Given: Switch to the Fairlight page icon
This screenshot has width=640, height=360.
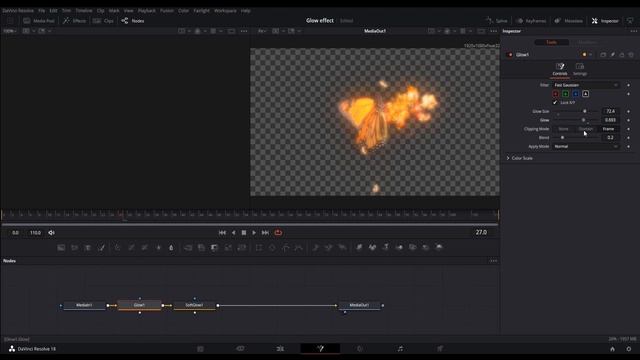Looking at the screenshot, I should point(400,349).
